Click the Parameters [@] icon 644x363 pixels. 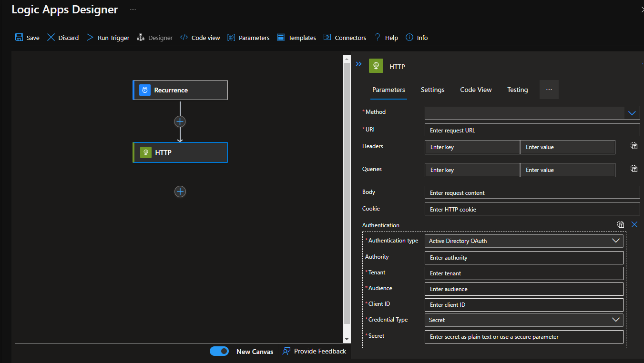click(231, 38)
